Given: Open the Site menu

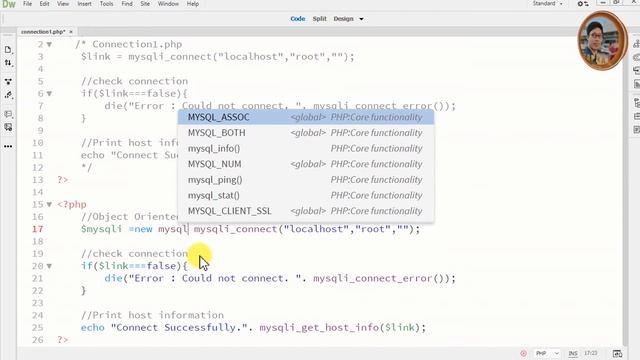Looking at the screenshot, I should [x=145, y=4].
